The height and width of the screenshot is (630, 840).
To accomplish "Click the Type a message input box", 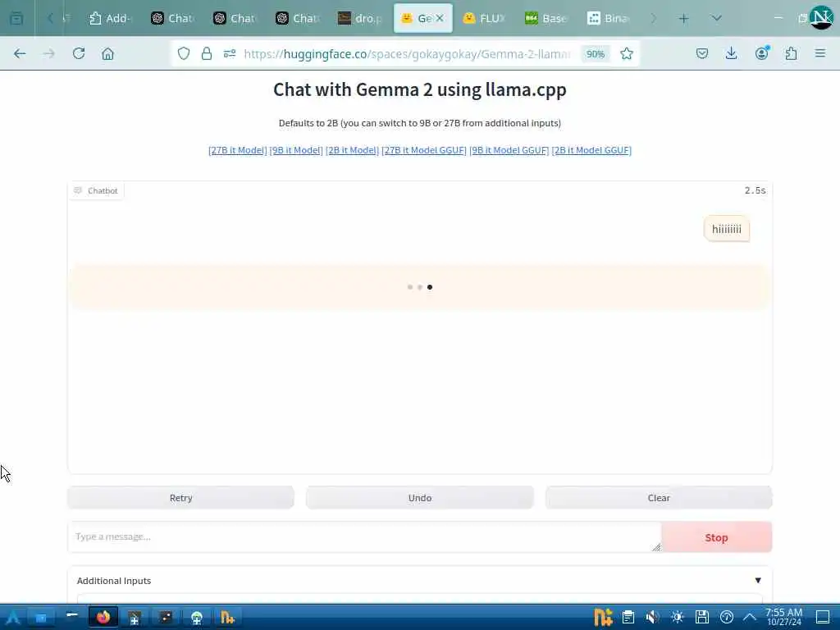I will pos(364,536).
